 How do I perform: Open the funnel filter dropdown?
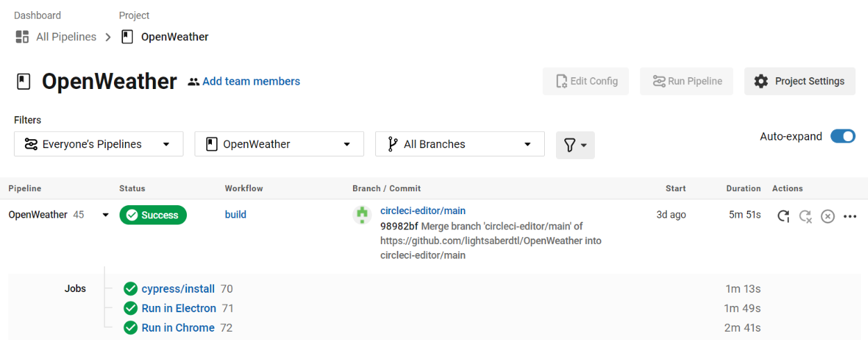(x=575, y=145)
